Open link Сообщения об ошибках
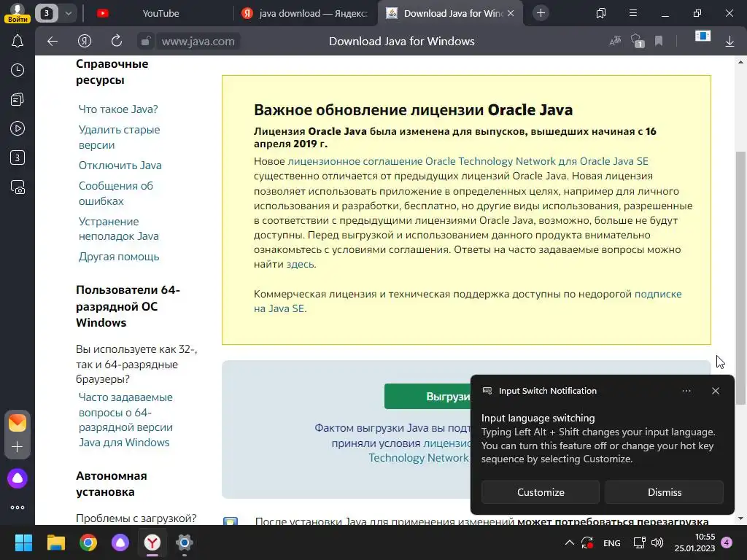The image size is (747, 560). 116,193
